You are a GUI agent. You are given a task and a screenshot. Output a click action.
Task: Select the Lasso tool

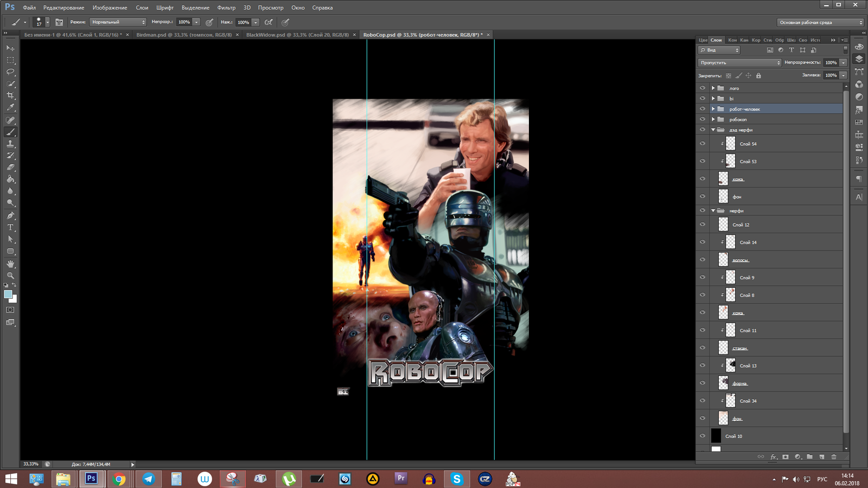(10, 72)
